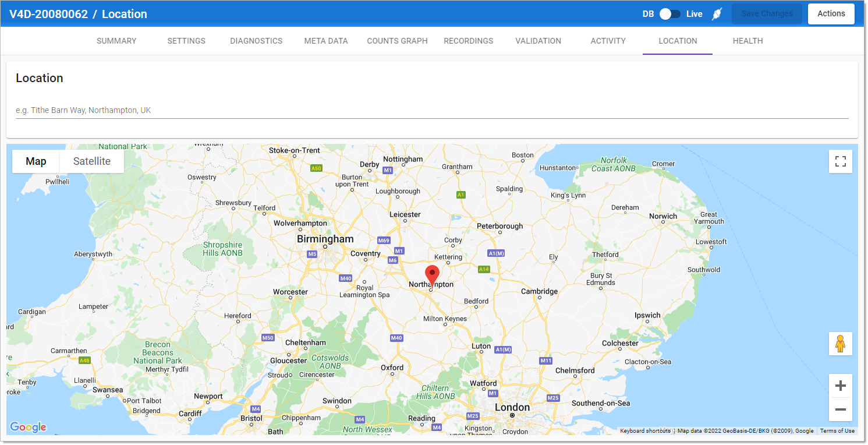
Task: Click the Southend-on-Sea label
Action: click(601, 403)
